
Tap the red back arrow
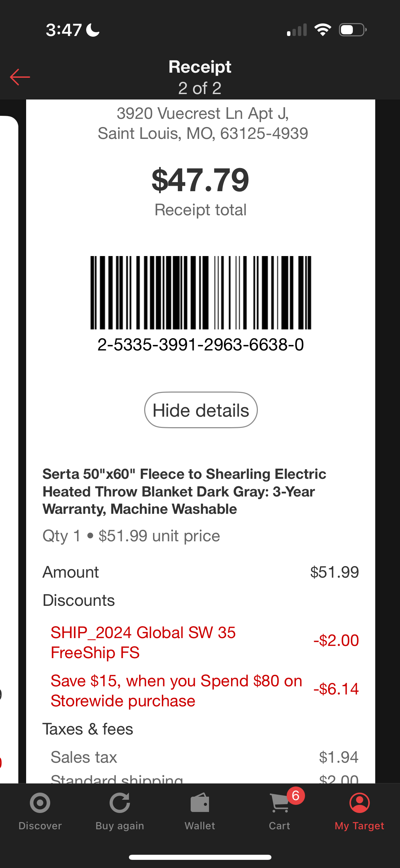click(x=20, y=77)
